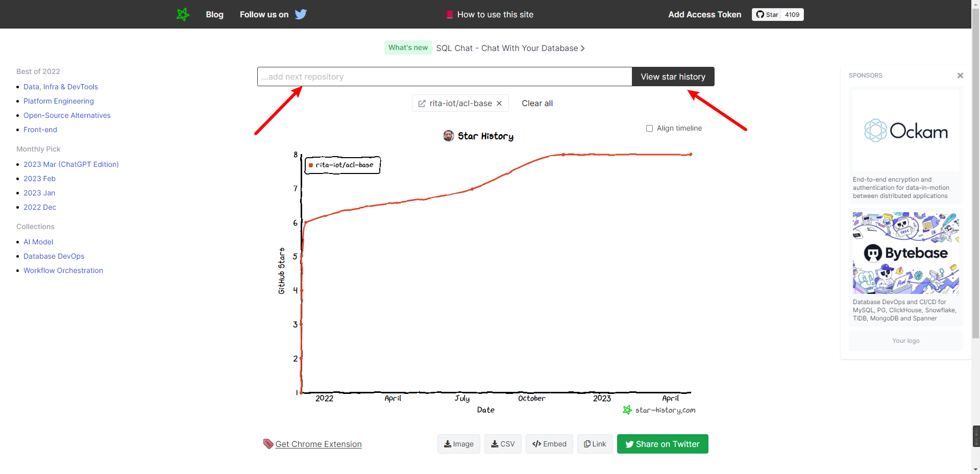Click Add Access Token

coord(704,14)
